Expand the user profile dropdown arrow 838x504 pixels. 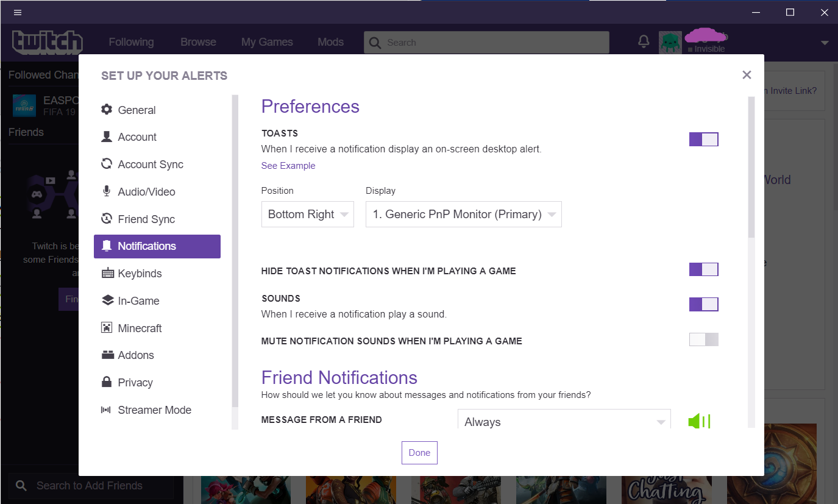point(825,43)
